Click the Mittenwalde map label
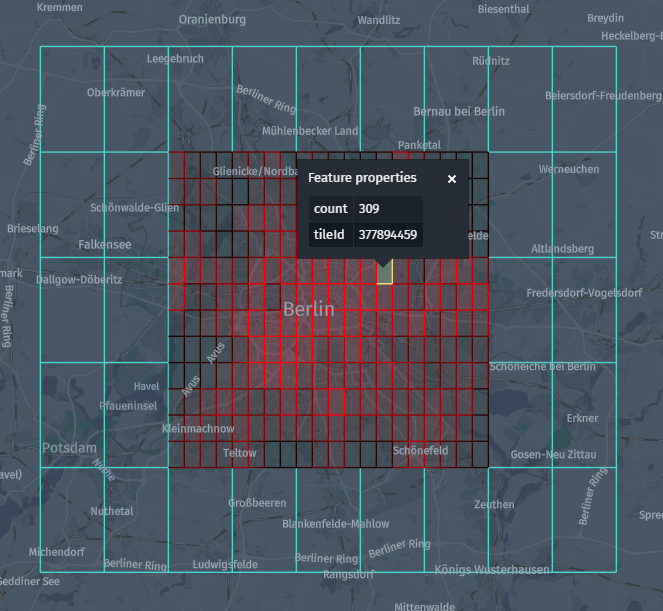Viewport: 663px width, 611px height. tap(425, 606)
